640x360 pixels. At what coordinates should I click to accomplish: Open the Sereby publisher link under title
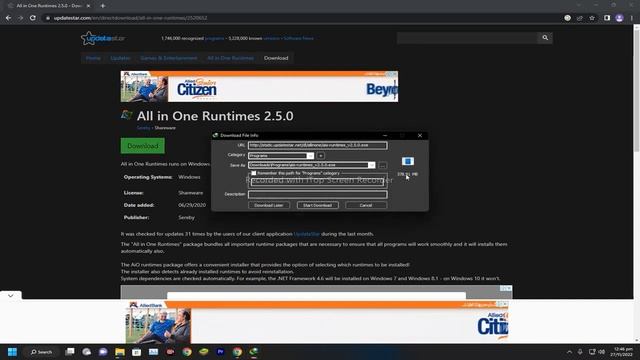coord(143,128)
